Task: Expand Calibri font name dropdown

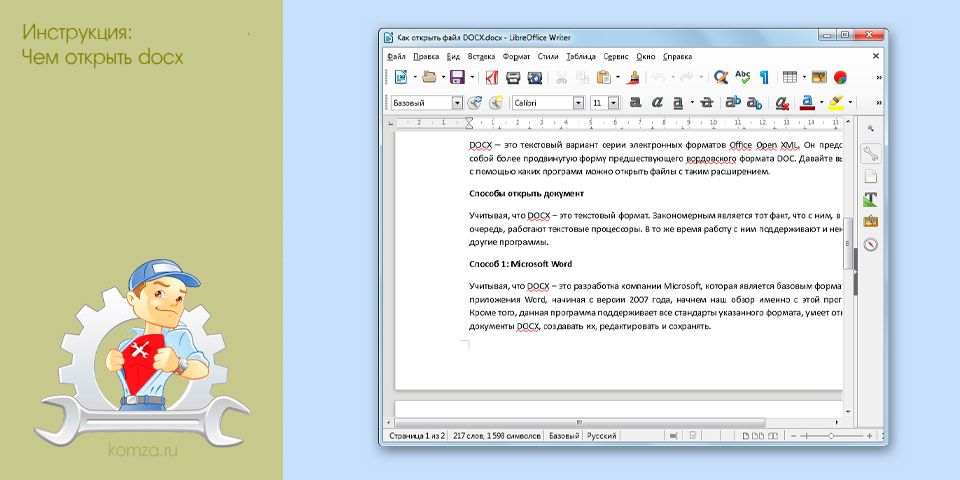Action: [x=579, y=103]
